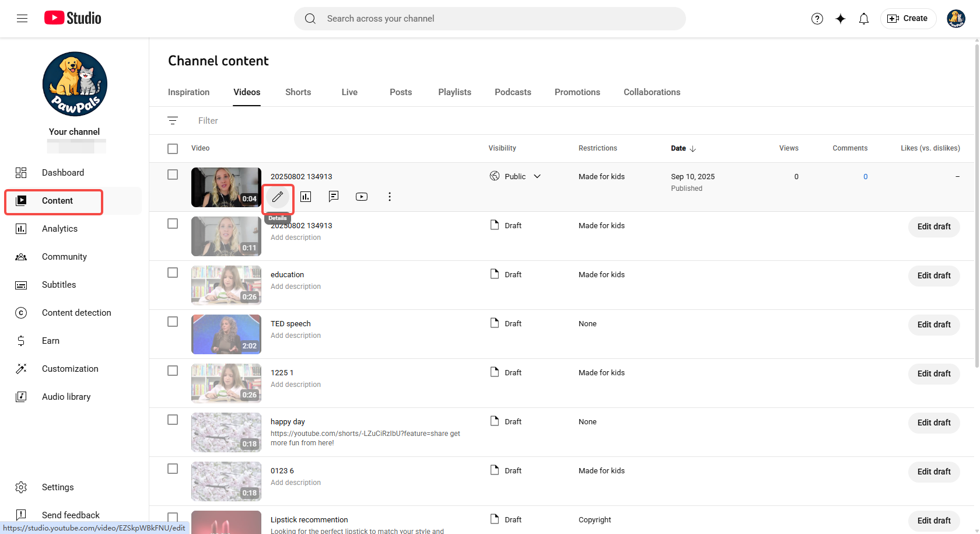Select the checkbox for the TED speech video
The height and width of the screenshot is (534, 980).
pyautogui.click(x=173, y=322)
